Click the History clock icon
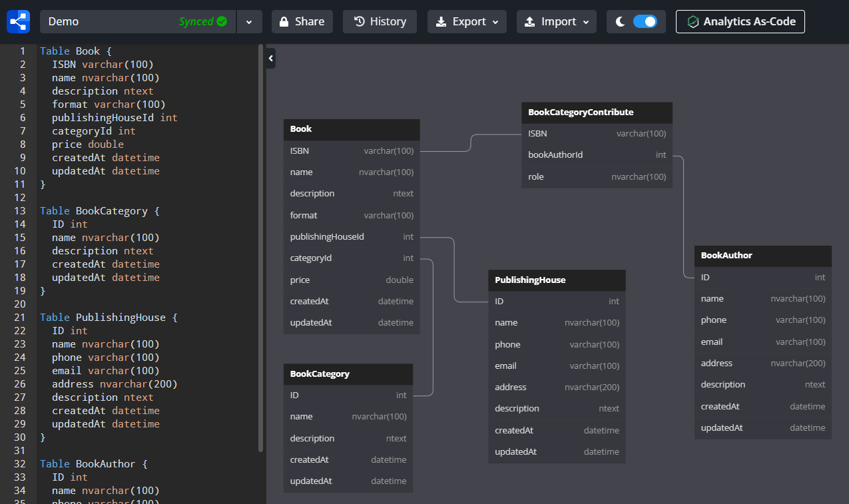The width and height of the screenshot is (849, 504). coord(359,21)
